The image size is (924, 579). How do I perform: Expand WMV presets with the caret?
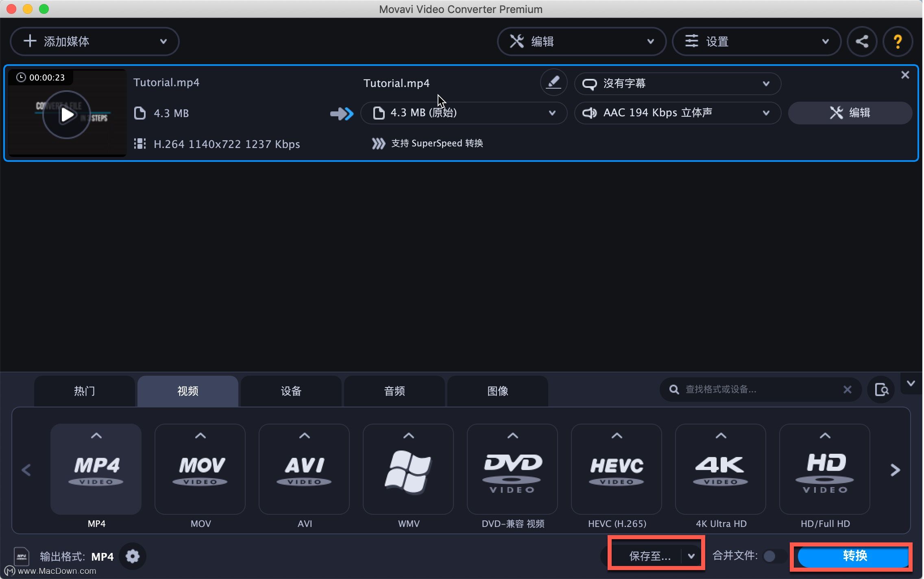tap(409, 435)
